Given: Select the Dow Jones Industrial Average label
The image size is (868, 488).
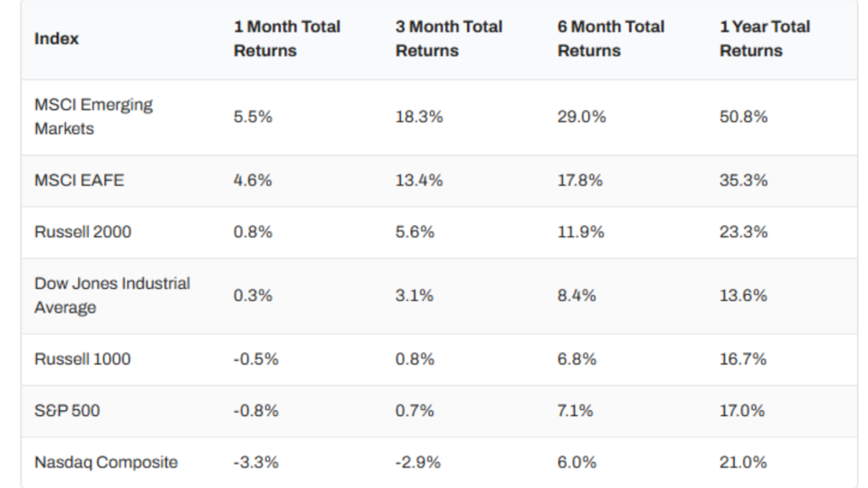Looking at the screenshot, I should click(x=112, y=296).
